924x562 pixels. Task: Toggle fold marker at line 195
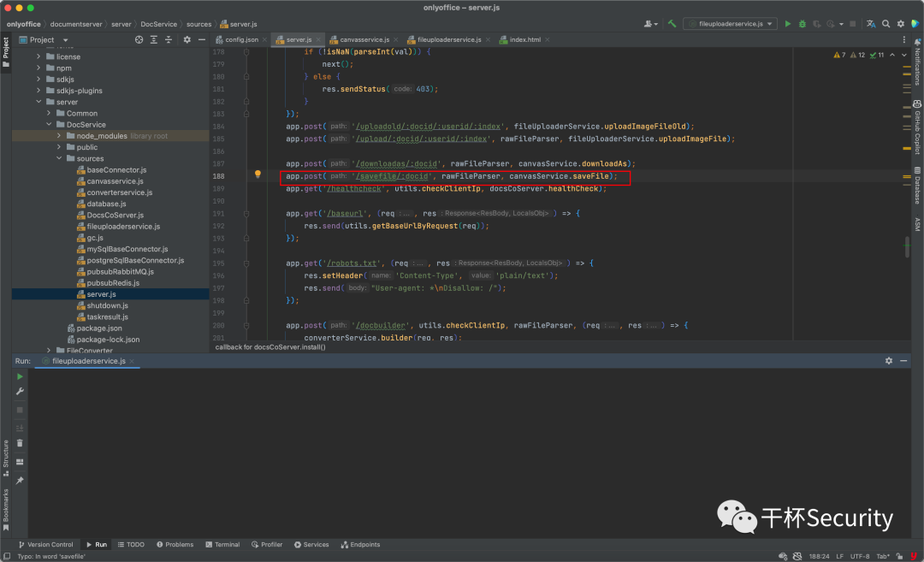(x=246, y=263)
